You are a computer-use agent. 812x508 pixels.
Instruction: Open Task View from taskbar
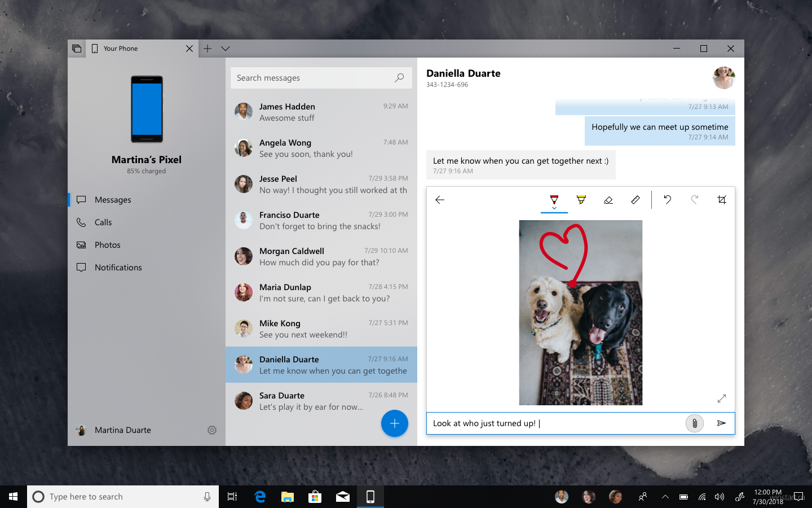pos(232,497)
